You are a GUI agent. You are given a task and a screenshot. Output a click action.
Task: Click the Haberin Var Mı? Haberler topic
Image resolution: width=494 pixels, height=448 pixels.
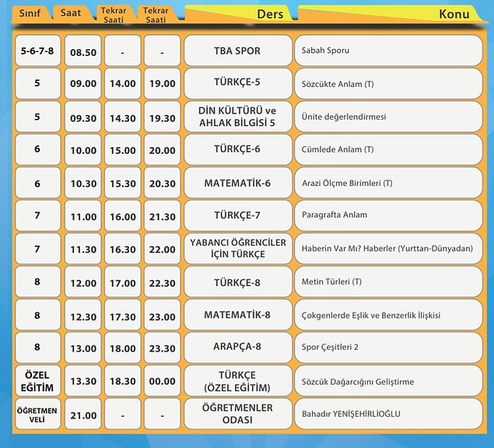point(388,249)
